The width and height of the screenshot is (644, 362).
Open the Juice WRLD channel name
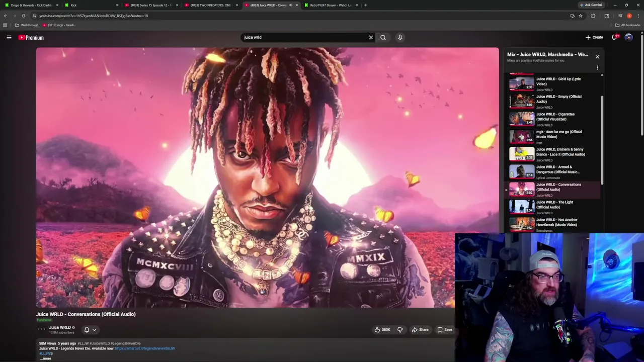[60, 327]
